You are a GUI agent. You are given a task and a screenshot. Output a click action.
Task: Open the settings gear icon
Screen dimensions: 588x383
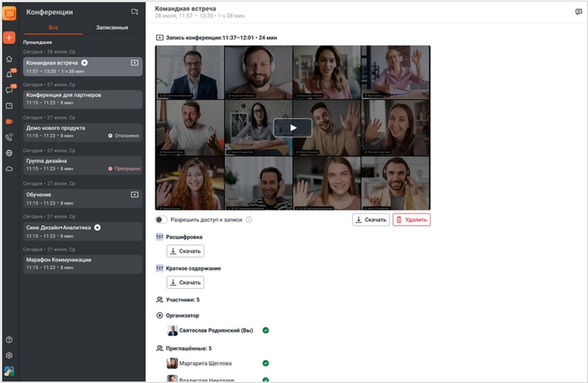tap(9, 355)
